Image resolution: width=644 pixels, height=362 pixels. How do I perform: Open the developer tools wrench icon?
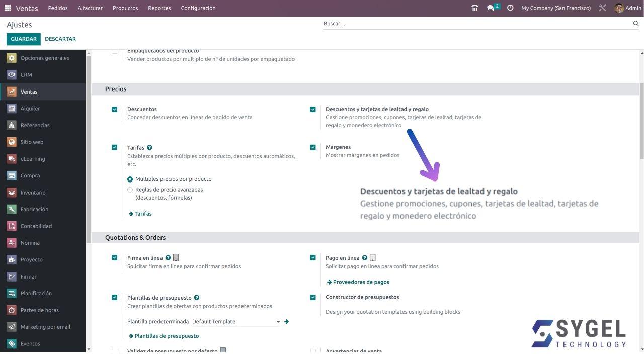coord(603,8)
